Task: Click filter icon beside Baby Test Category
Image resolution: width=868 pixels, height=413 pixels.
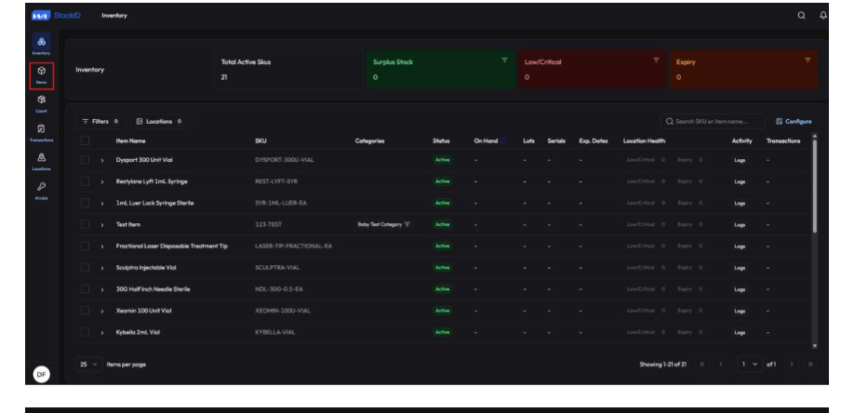Action: pyautogui.click(x=407, y=224)
